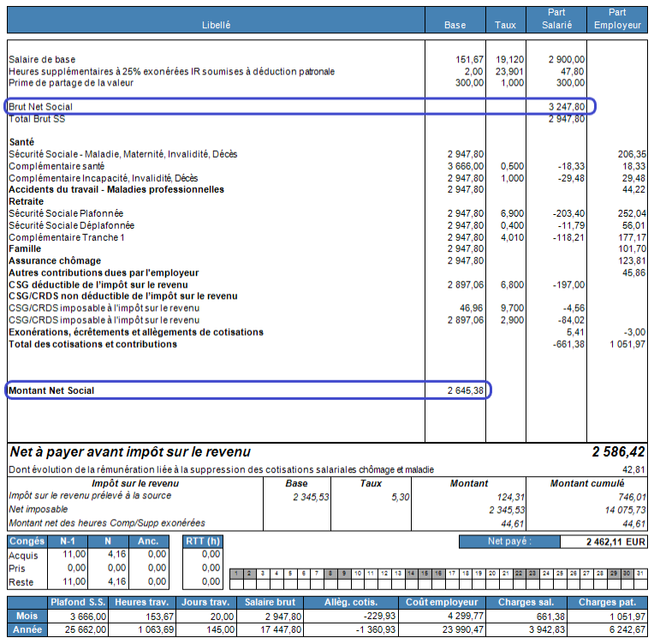Select the Assurance chômage row label
654x644 pixels.
pos(55,260)
